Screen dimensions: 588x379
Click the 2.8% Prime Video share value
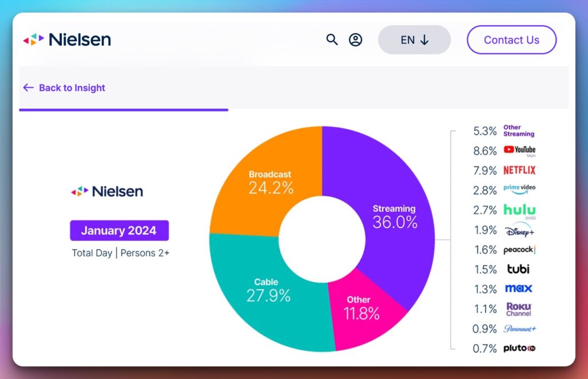pyautogui.click(x=485, y=191)
